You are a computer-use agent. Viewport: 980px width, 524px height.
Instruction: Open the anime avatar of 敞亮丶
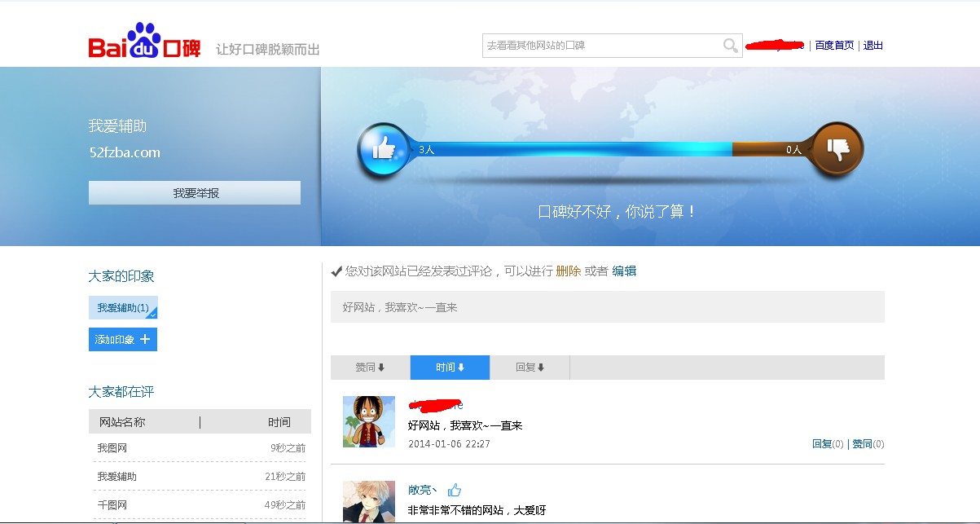tap(369, 501)
